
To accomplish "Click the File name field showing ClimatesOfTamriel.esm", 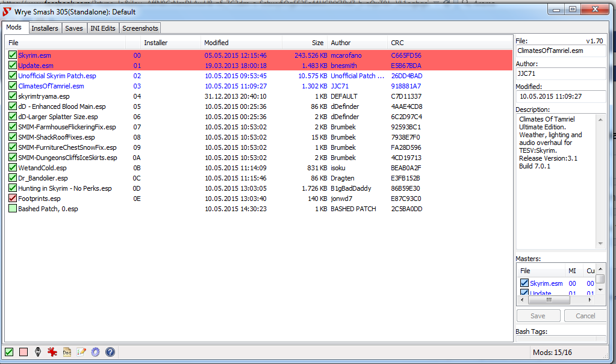I will point(561,51).
